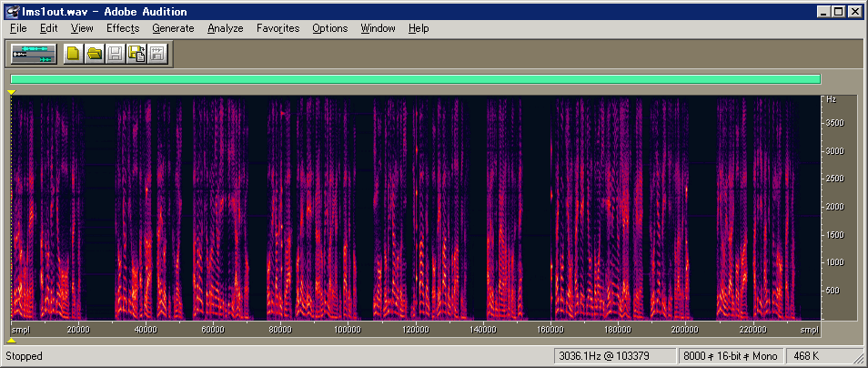This screenshot has width=868, height=368.
Task: Click the grayed-out Save floppy icon
Action: coord(116,54)
